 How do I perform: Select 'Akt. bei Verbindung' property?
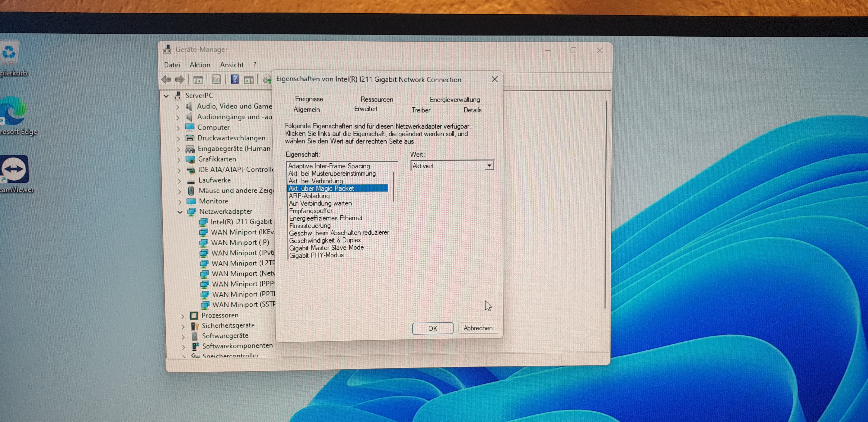[x=315, y=181]
